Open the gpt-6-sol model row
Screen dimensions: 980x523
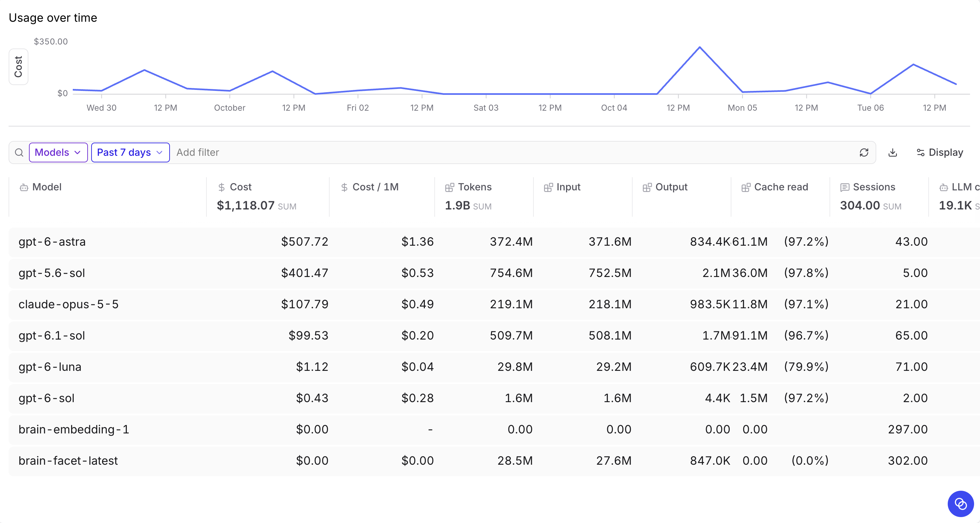(494, 398)
